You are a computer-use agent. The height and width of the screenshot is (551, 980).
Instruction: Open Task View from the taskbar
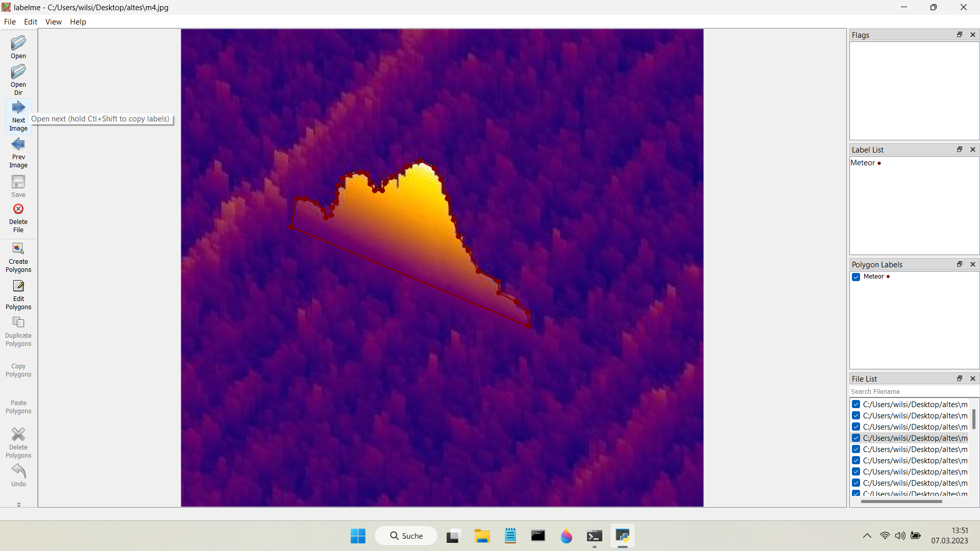pos(453,536)
